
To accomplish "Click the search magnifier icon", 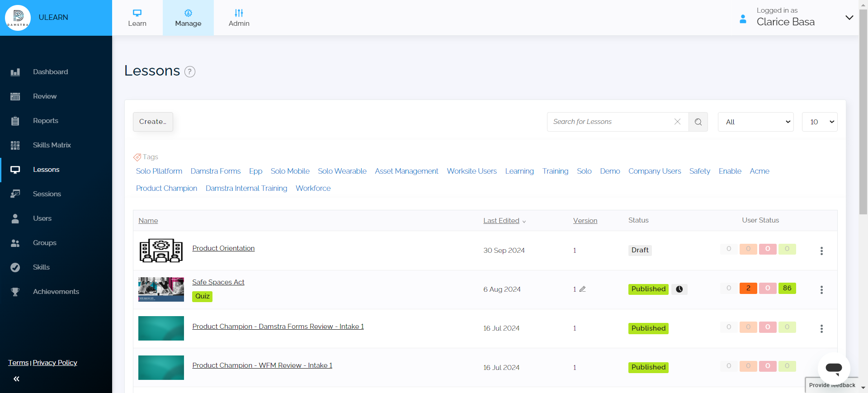I will click(x=698, y=122).
